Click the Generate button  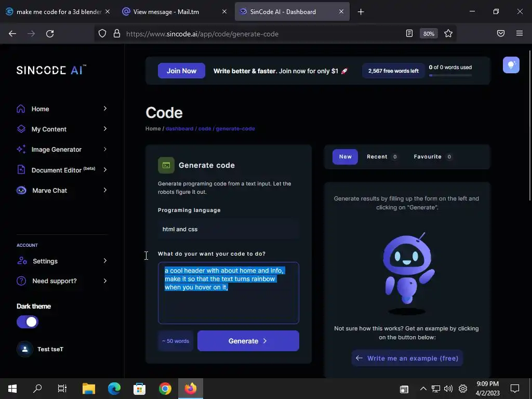point(248,341)
